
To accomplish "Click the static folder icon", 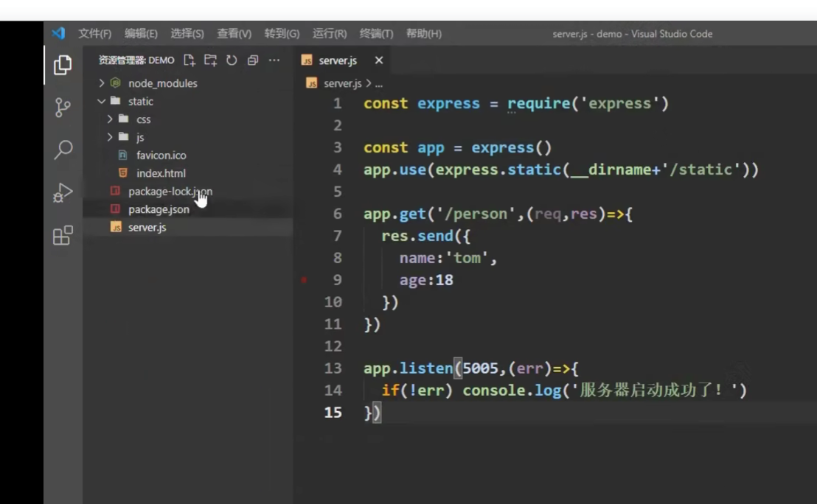I will pos(116,101).
